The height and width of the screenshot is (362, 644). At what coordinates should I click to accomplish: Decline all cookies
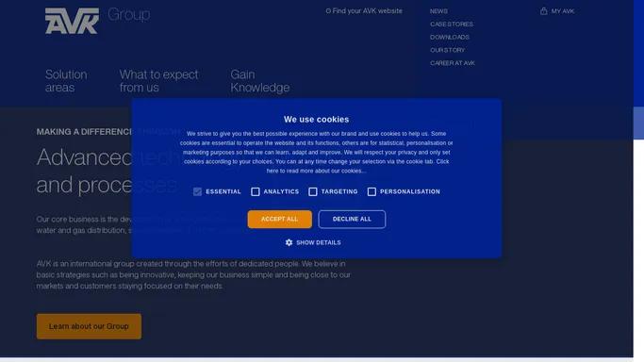point(352,219)
